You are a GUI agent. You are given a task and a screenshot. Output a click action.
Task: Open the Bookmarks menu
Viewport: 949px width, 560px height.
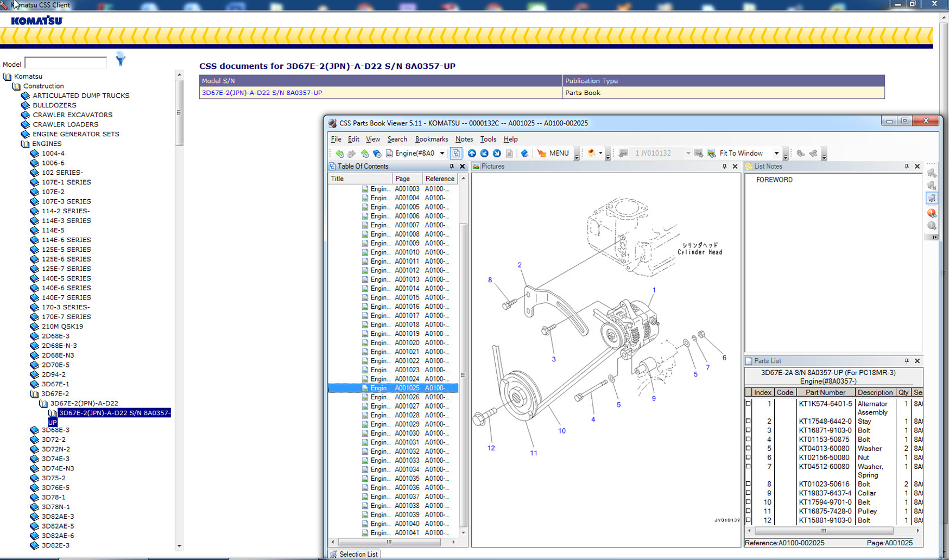point(431,139)
